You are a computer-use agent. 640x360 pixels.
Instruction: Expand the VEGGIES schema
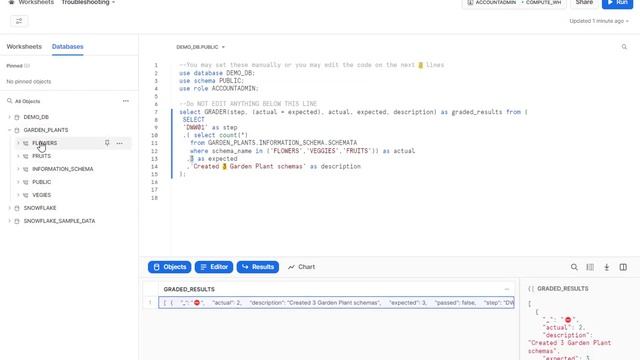pyautogui.click(x=18, y=195)
